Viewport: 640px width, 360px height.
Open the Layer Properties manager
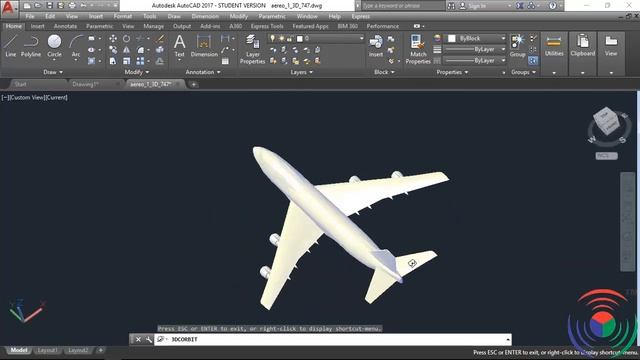click(x=252, y=49)
